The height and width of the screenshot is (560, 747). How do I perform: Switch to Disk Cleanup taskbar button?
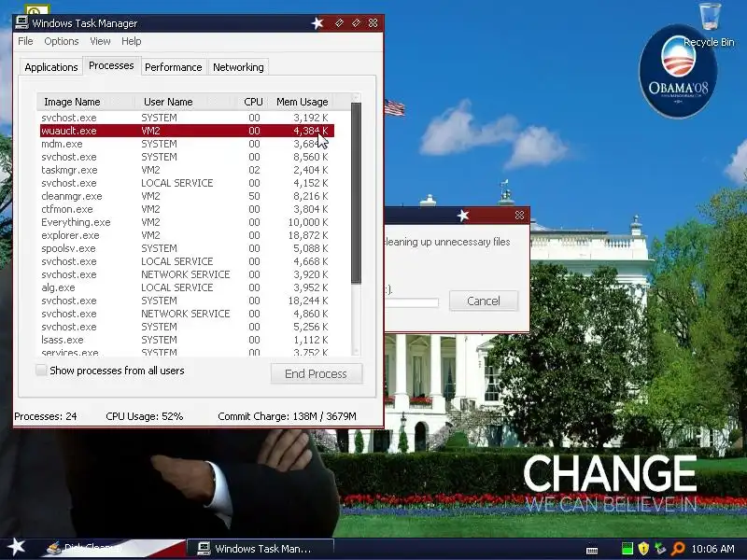(x=114, y=548)
